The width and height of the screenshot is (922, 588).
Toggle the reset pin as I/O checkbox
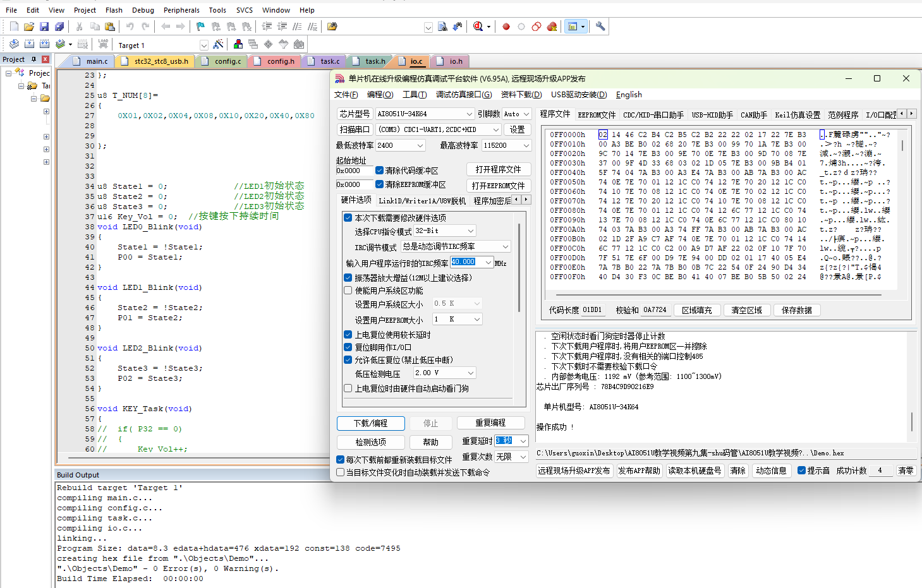348,347
